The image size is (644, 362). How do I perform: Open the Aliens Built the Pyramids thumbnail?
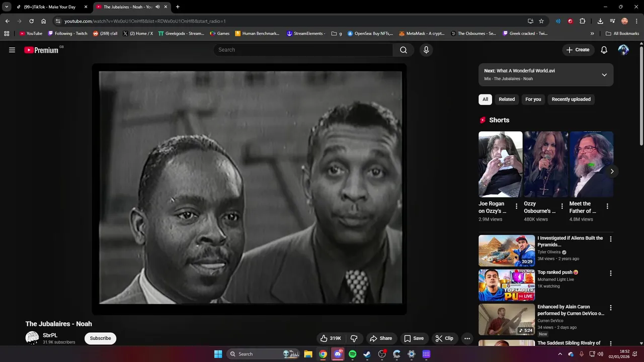coord(507,250)
